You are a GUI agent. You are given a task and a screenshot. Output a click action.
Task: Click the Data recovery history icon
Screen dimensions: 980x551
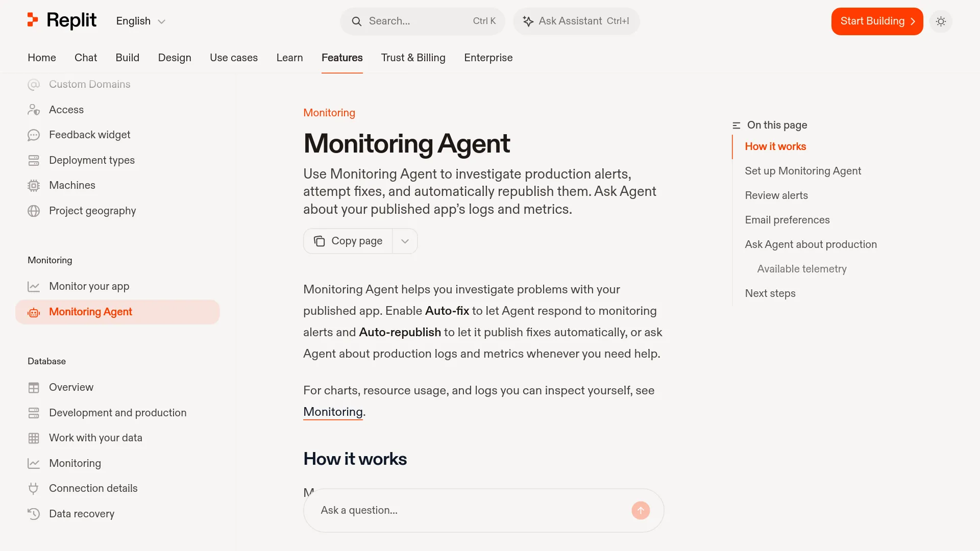(34, 514)
